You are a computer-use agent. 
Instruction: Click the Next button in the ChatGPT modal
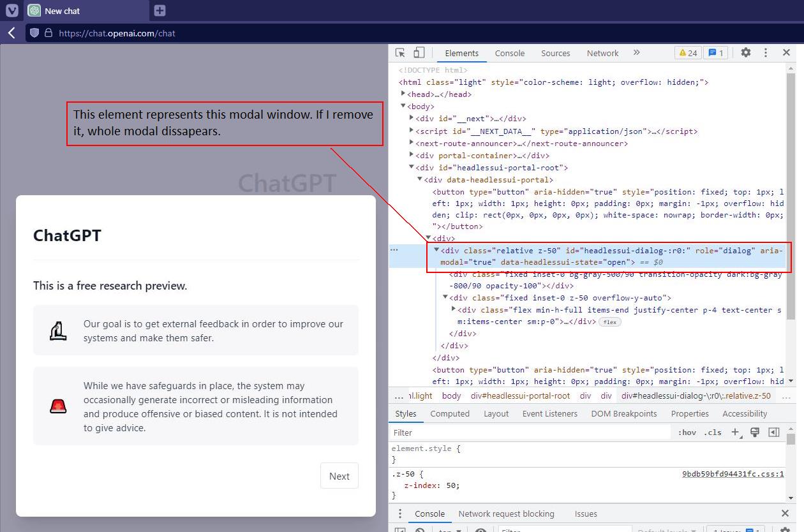click(339, 476)
